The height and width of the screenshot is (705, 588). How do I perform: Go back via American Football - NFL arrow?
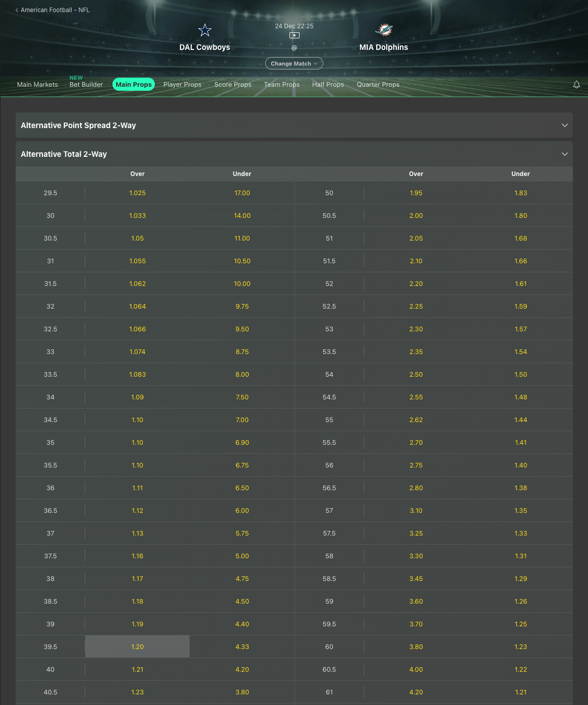click(x=17, y=10)
